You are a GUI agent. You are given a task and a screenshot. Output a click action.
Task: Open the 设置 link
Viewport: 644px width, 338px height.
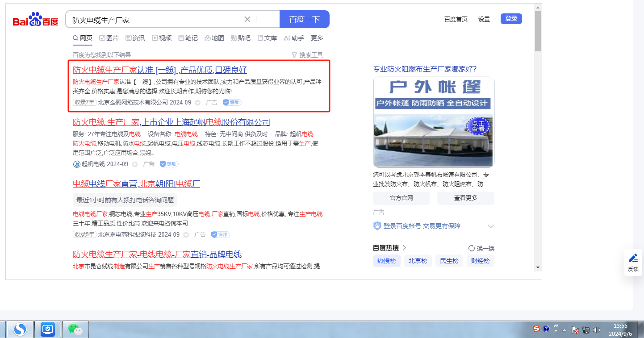click(x=484, y=19)
